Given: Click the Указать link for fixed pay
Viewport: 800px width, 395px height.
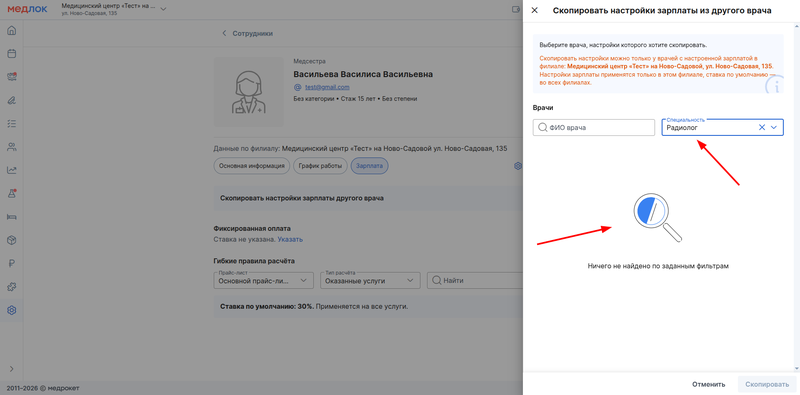Looking at the screenshot, I should pos(290,239).
